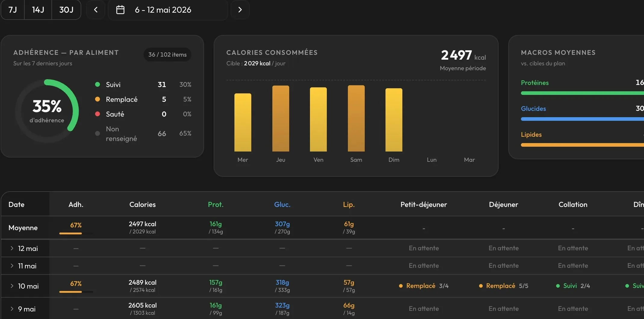Click the orange Remplacé legend dot

98,99
